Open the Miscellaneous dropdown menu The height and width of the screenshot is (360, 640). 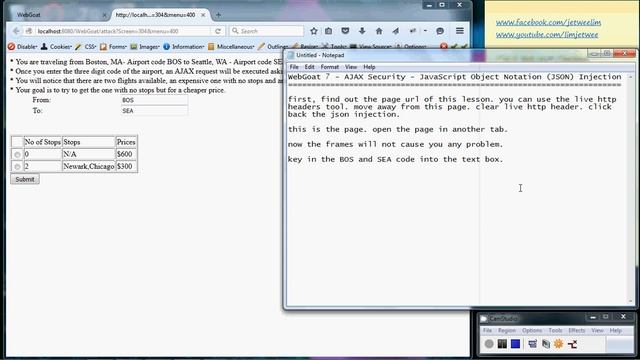[231, 47]
